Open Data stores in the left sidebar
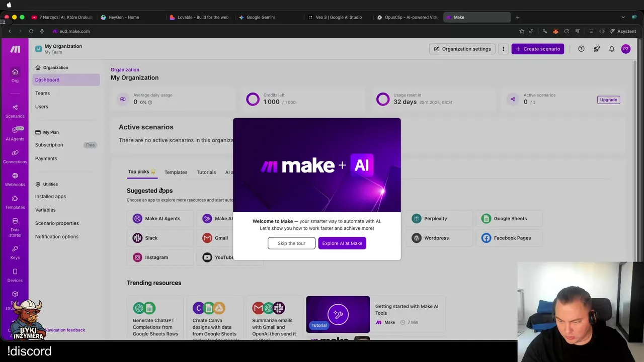Image resolution: width=644 pixels, height=362 pixels. (15, 228)
